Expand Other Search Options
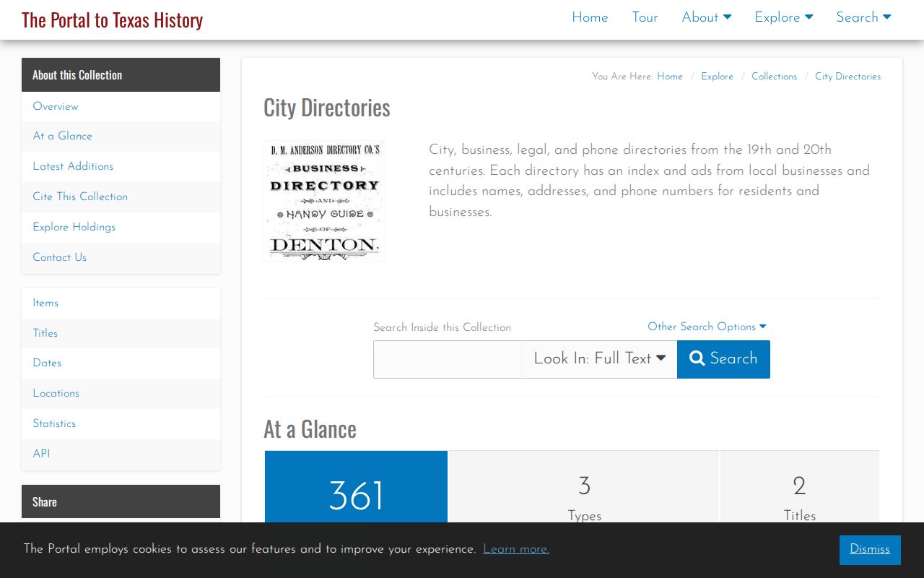This screenshot has width=924, height=578. click(x=707, y=327)
